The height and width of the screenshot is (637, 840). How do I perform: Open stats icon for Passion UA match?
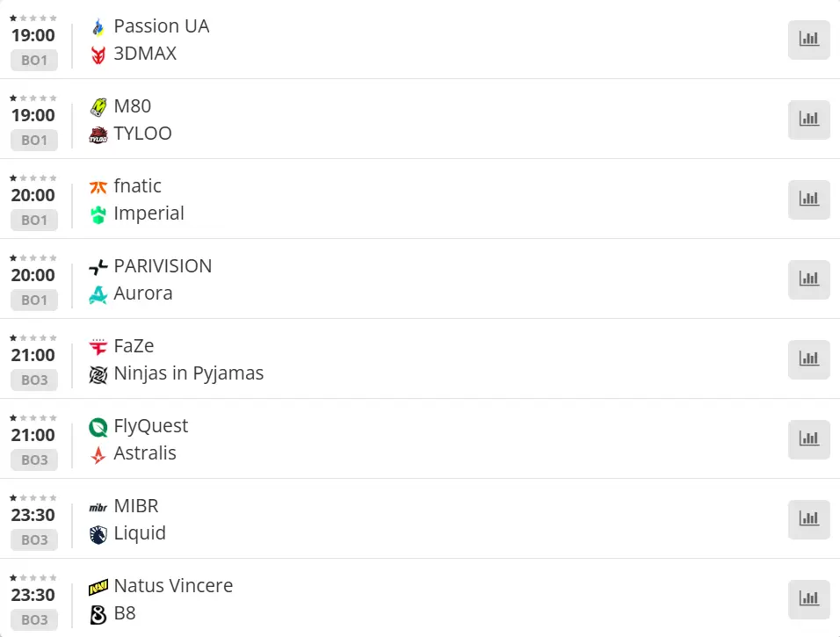pyautogui.click(x=808, y=40)
